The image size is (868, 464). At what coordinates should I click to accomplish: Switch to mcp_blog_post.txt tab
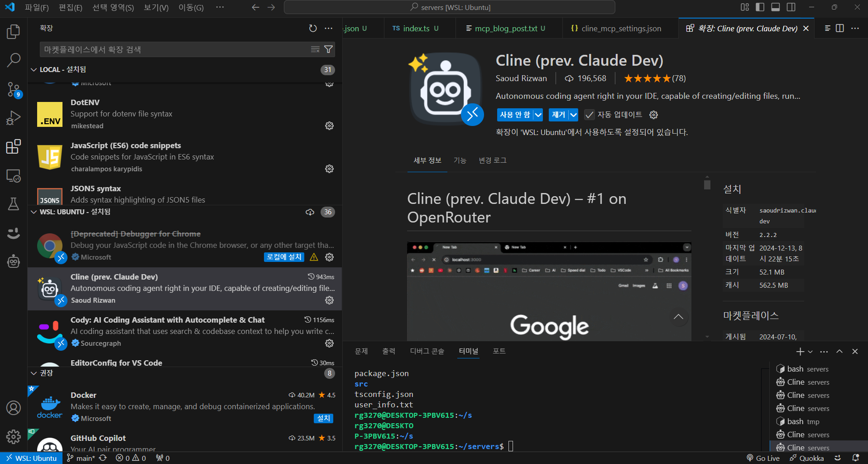tap(506, 29)
